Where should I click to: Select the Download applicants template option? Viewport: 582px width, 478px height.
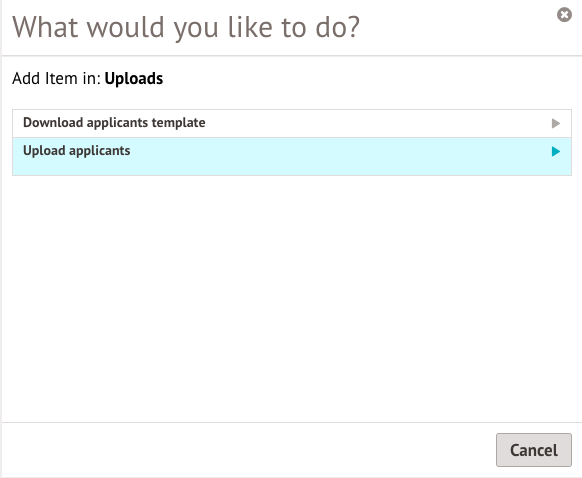click(292, 124)
